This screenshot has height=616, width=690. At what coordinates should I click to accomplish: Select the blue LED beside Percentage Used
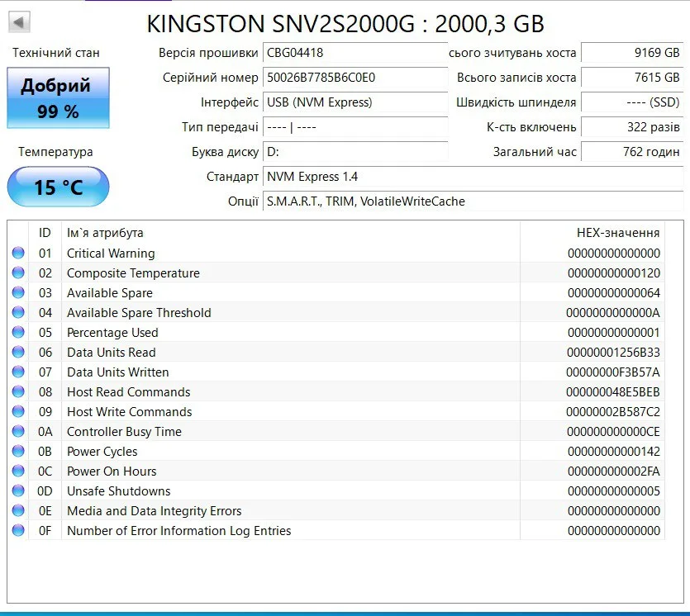tap(18, 332)
